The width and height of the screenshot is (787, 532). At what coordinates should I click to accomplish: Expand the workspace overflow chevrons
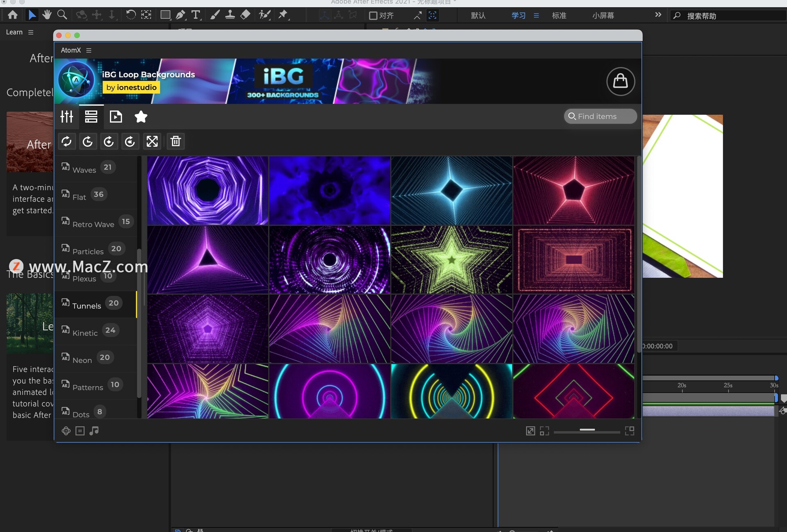(x=658, y=15)
